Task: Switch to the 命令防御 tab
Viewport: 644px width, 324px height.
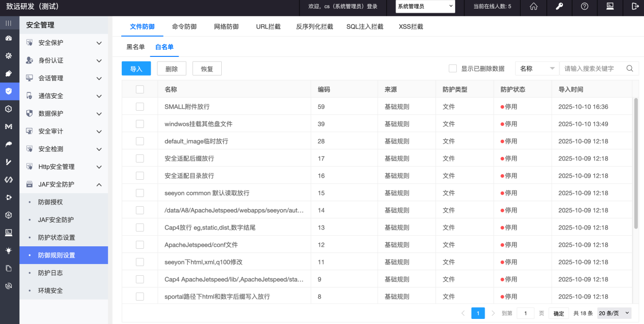Action: [184, 26]
